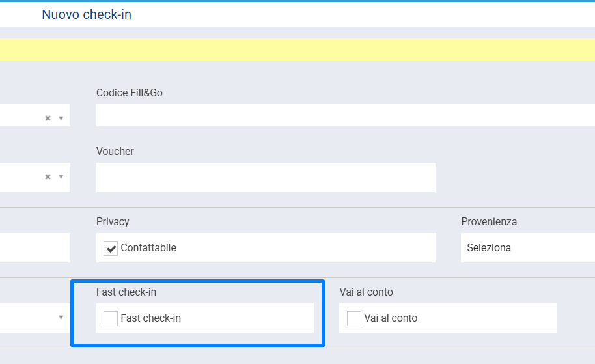This screenshot has height=364, width=595.
Task: Click the Codice Fill&Go field label
Action: pos(130,93)
